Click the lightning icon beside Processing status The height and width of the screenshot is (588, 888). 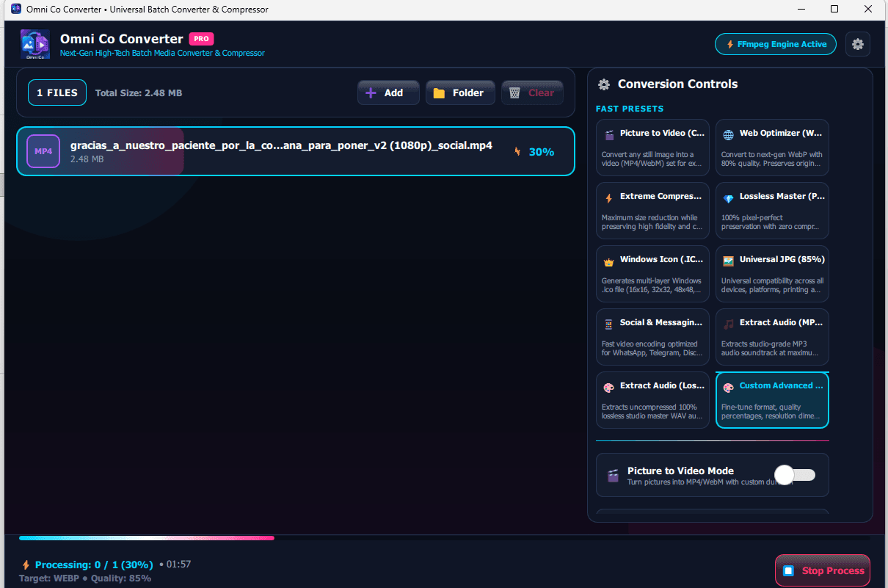tap(26, 565)
